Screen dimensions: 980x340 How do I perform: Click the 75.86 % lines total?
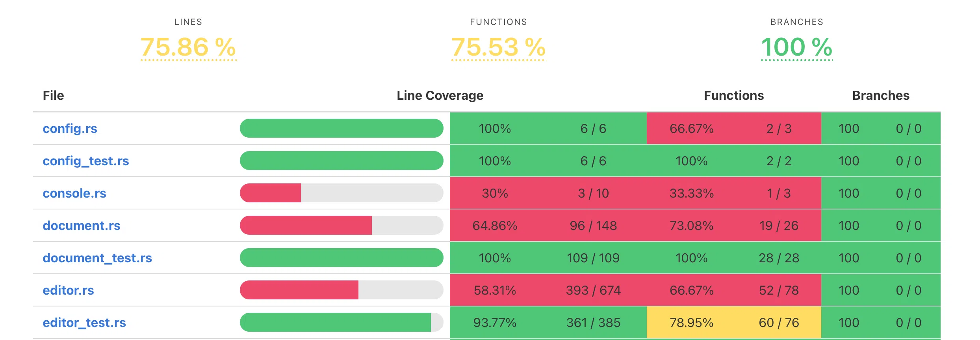(x=188, y=47)
